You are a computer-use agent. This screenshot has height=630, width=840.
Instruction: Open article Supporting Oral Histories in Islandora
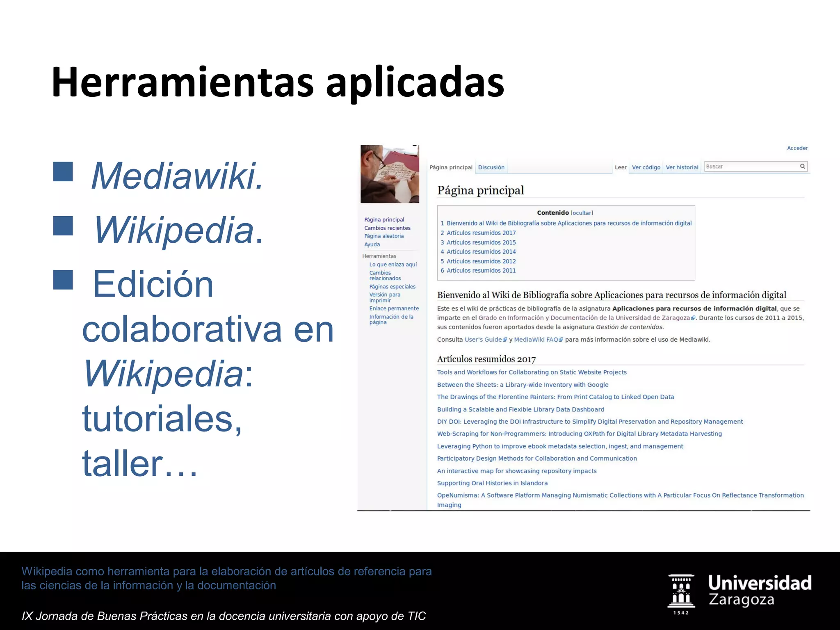coord(492,483)
